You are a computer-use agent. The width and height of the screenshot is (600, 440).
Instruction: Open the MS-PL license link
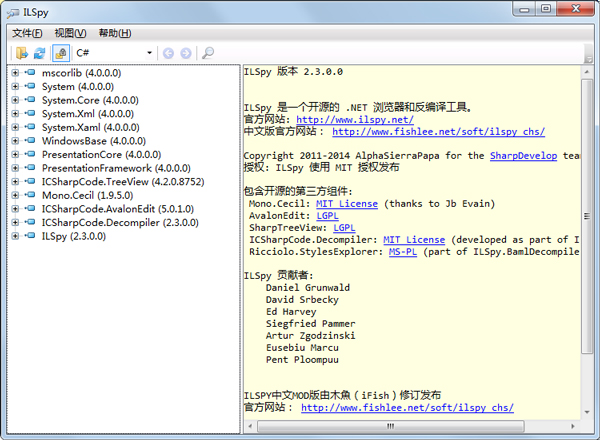(403, 252)
